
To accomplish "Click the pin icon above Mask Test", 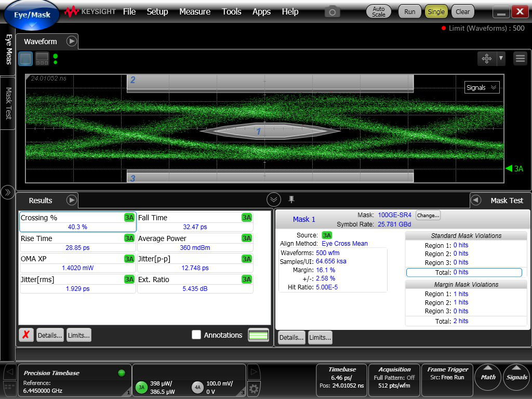I will 291,199.
